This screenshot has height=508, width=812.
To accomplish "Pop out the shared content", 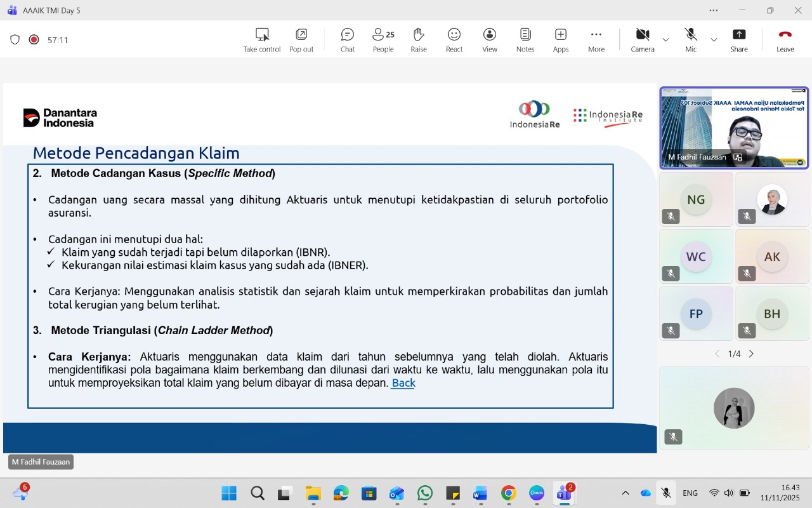I will [x=301, y=40].
